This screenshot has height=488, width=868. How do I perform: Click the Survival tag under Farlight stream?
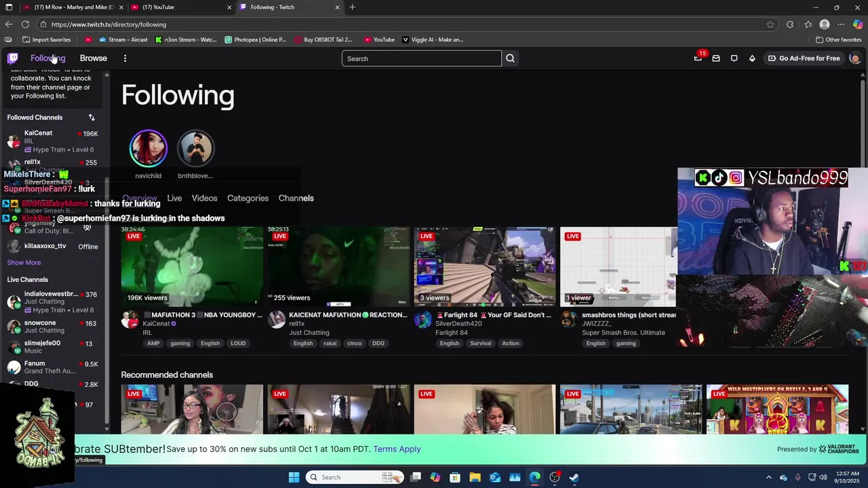(480, 343)
